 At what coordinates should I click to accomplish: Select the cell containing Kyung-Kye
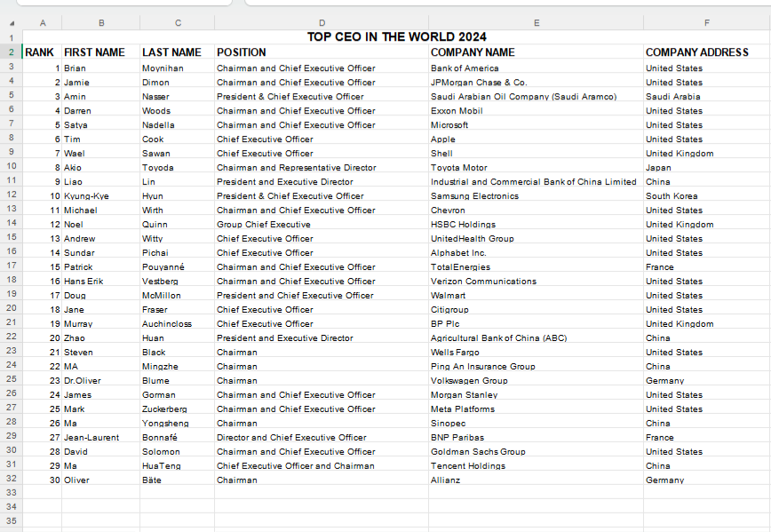click(100, 195)
